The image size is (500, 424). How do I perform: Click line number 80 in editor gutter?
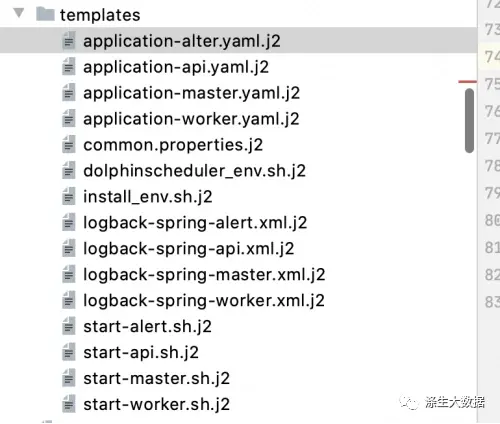click(x=492, y=220)
